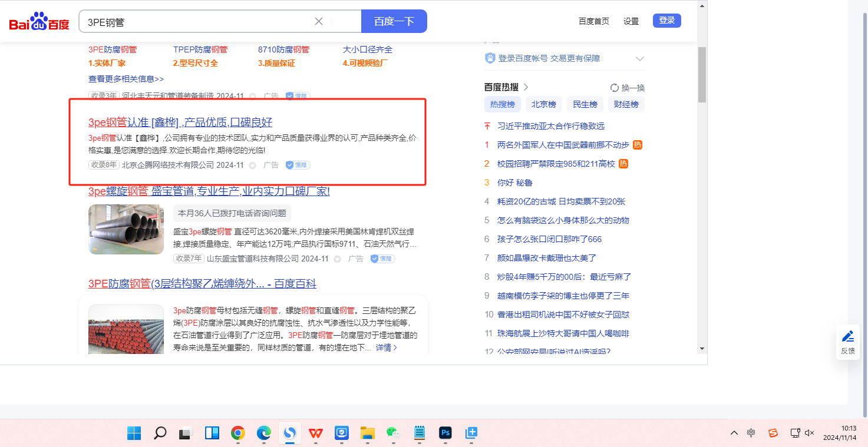Click the Sogou input method tray icon
Screen dimensions: 868x447
(773, 433)
